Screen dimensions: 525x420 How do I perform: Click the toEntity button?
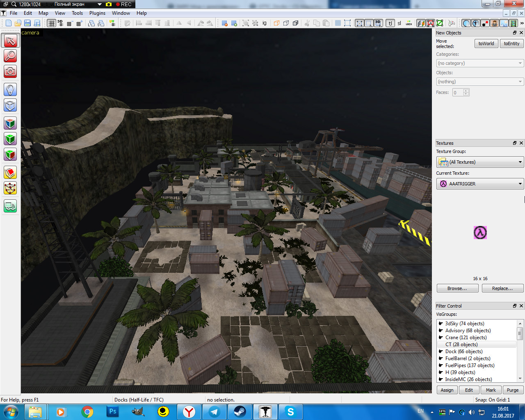(x=511, y=43)
